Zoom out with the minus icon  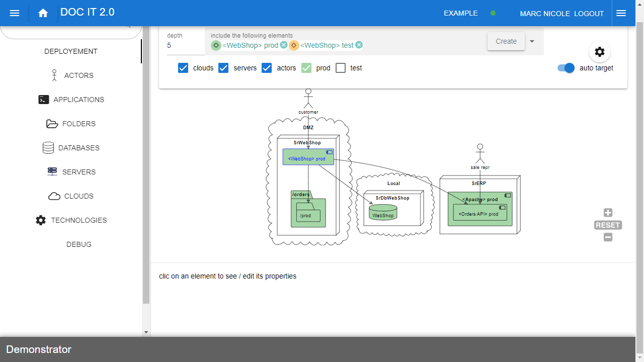(x=608, y=237)
